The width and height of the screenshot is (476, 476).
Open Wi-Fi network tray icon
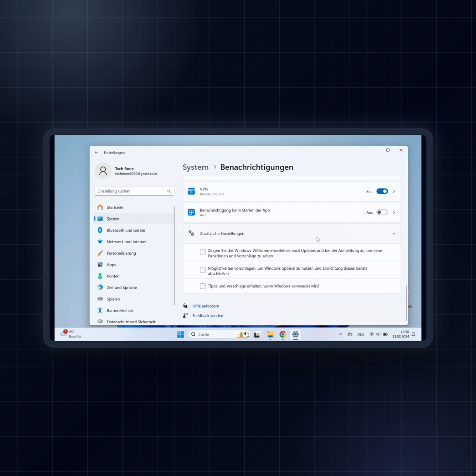[x=372, y=334]
